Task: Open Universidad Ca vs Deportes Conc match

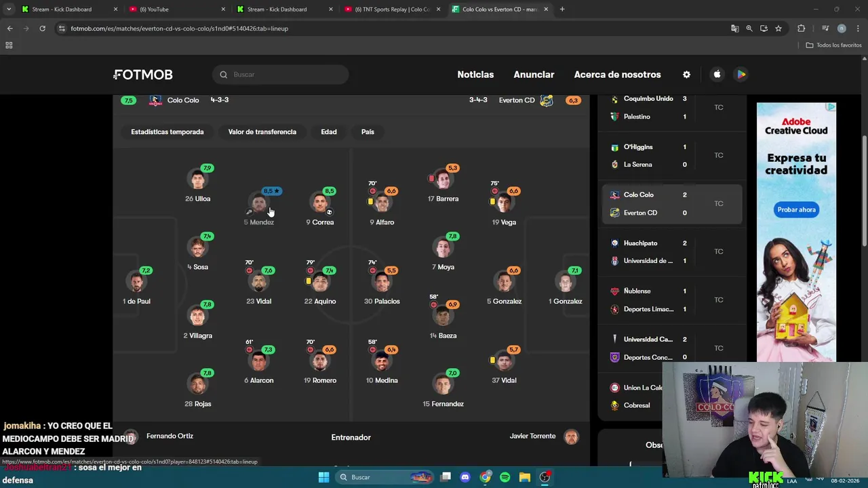Action: (671, 348)
